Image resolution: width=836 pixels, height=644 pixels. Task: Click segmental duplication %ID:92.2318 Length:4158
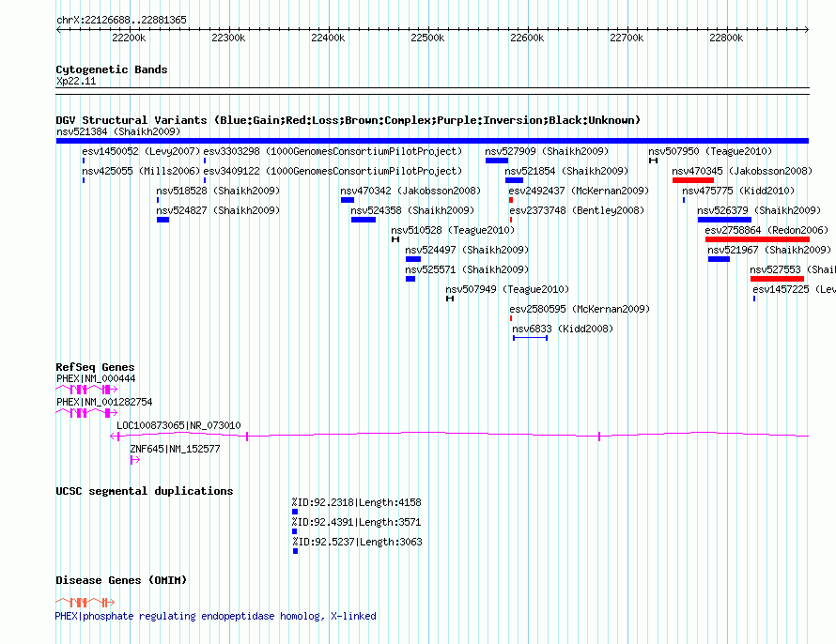(x=357, y=502)
